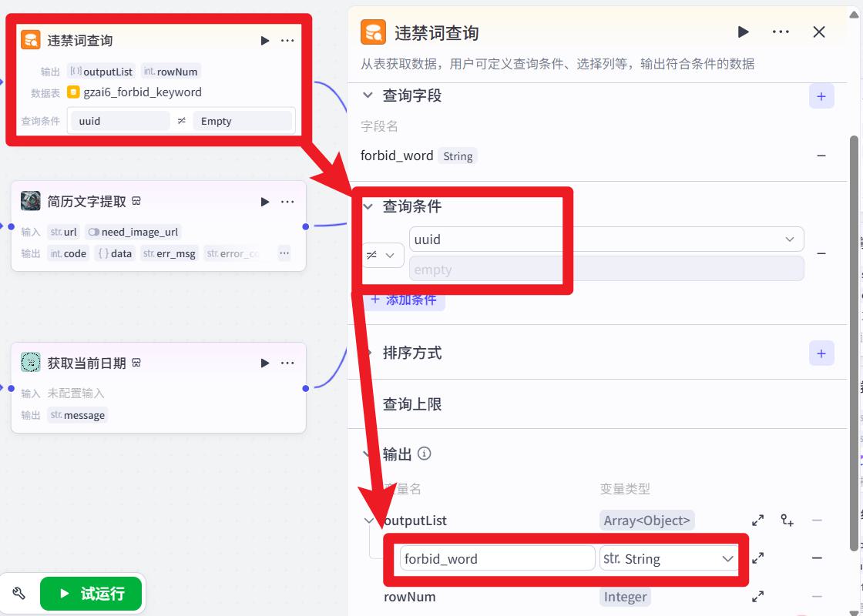
Task: Open the not-equal operator dropdown
Action: [383, 255]
